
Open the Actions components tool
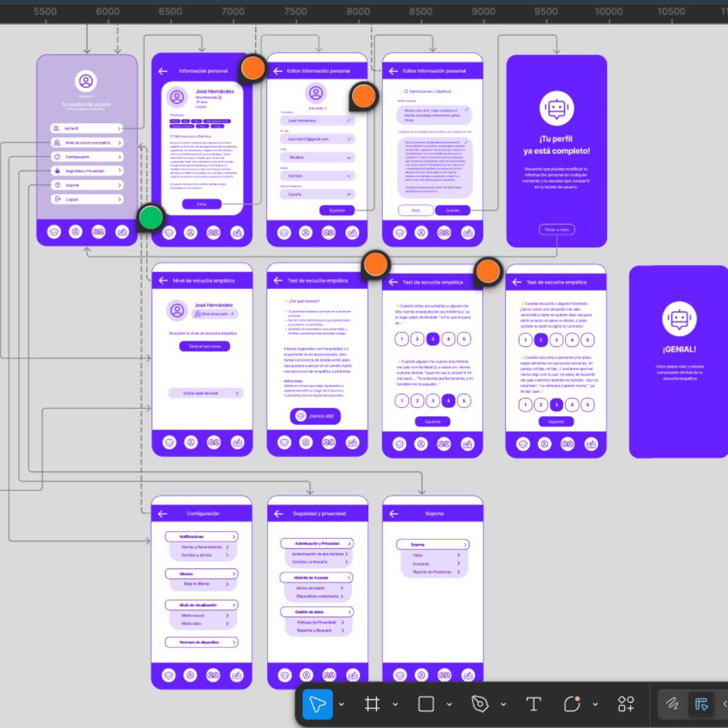pyautogui.click(x=625, y=704)
